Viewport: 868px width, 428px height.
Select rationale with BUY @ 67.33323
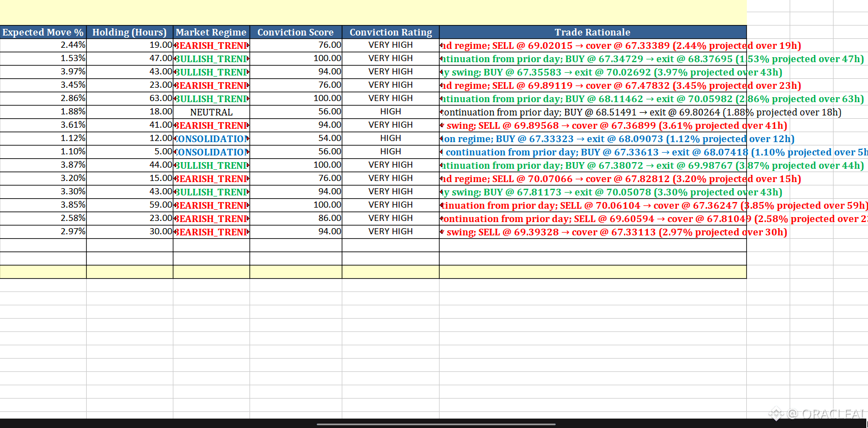593,139
